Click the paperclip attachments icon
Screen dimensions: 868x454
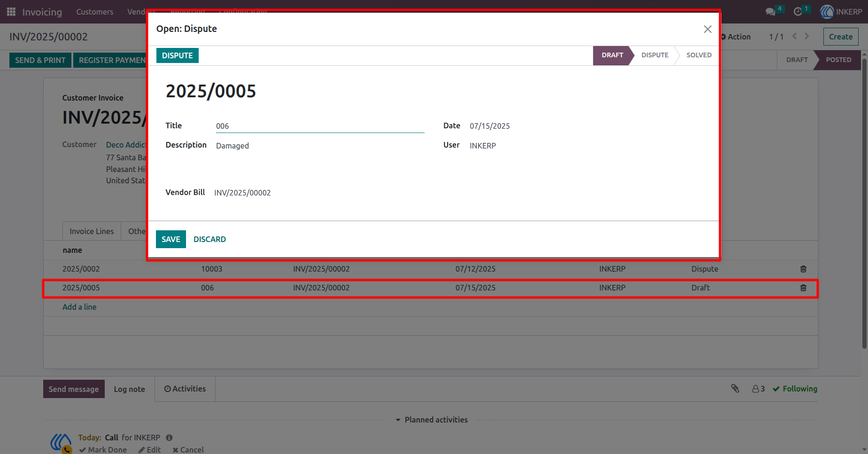[x=735, y=389]
